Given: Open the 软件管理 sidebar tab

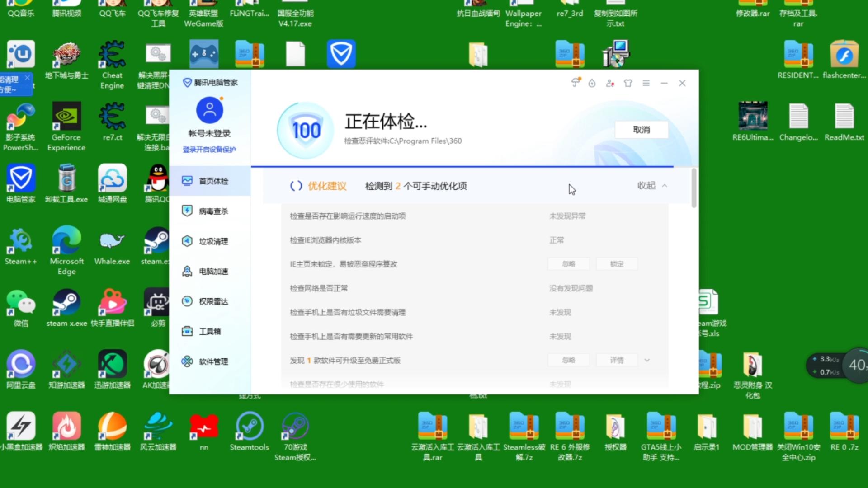Looking at the screenshot, I should 210,361.
